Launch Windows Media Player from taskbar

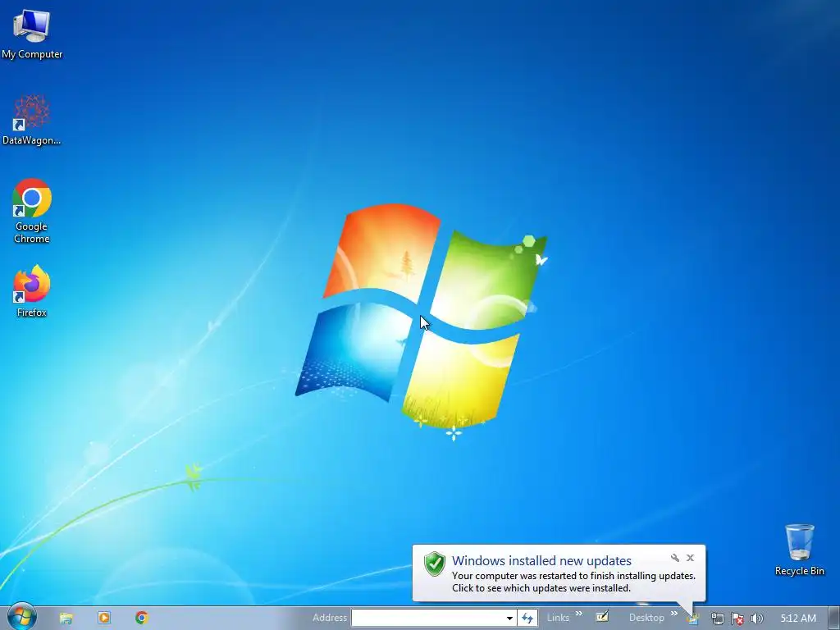point(104,618)
